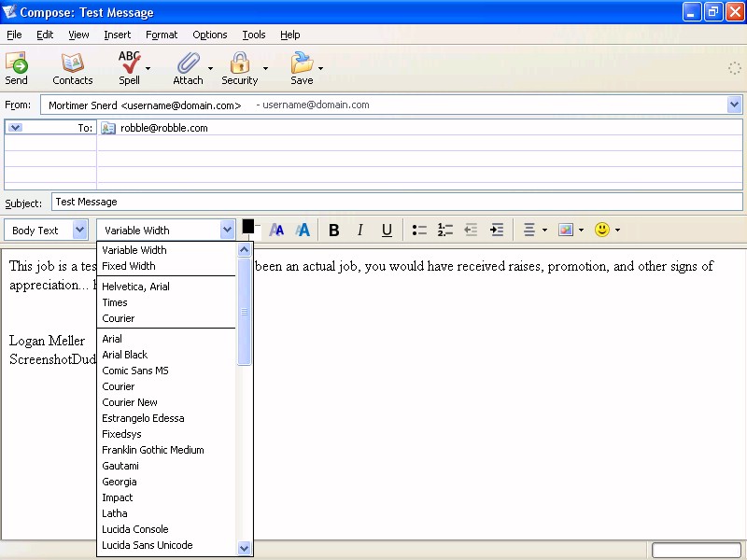Click the insert image icon
This screenshot has width=747, height=560.
(566, 231)
